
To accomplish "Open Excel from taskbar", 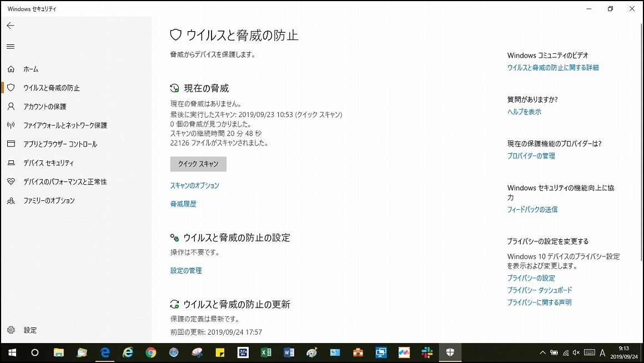I will pos(266,353).
